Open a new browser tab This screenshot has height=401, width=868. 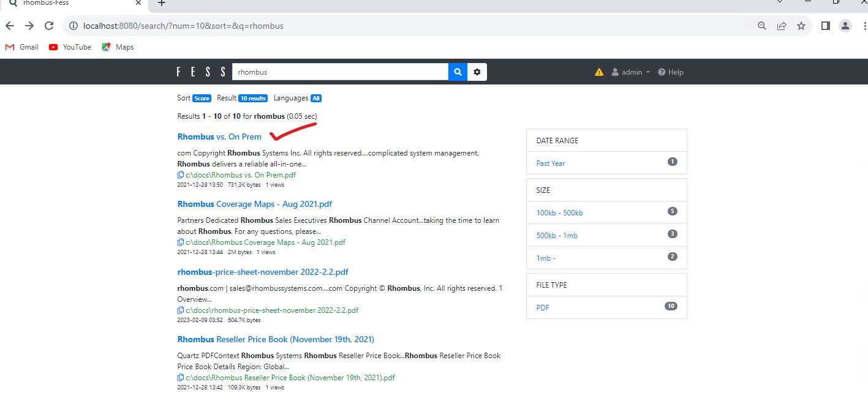coord(162,3)
